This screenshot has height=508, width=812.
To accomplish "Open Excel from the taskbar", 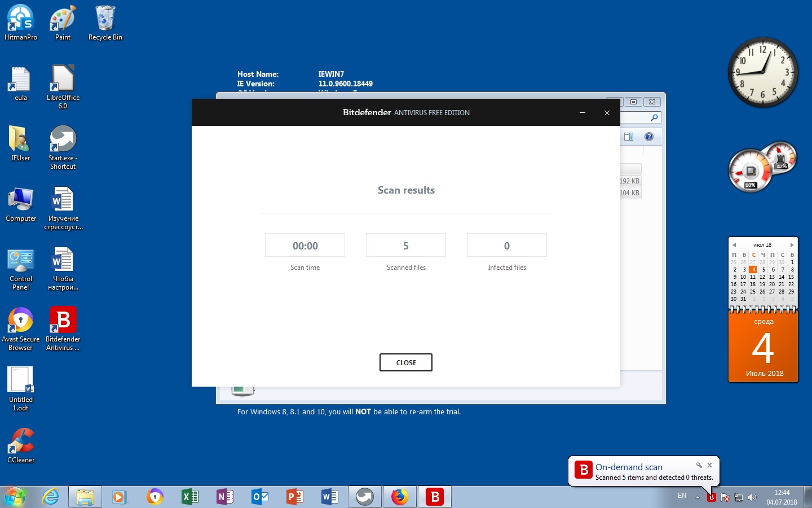I will point(190,497).
